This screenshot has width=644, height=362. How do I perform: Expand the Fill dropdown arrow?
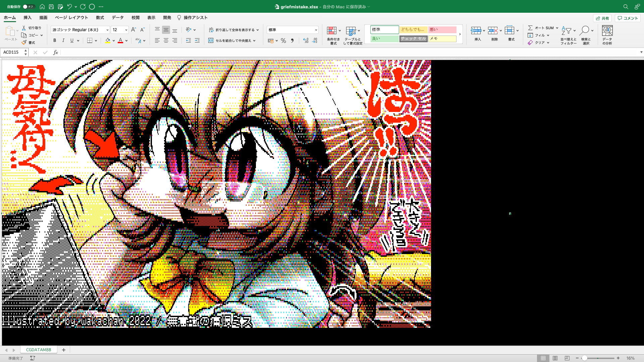coord(548,35)
